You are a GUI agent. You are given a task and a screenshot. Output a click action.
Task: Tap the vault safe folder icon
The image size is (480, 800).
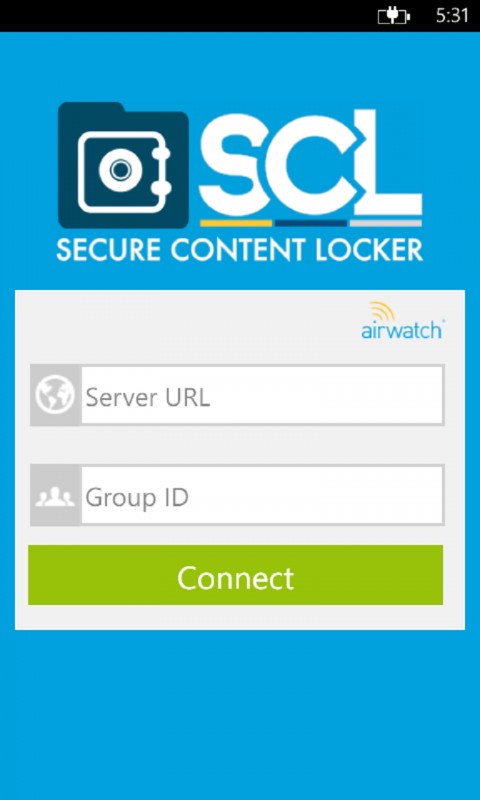(x=123, y=165)
